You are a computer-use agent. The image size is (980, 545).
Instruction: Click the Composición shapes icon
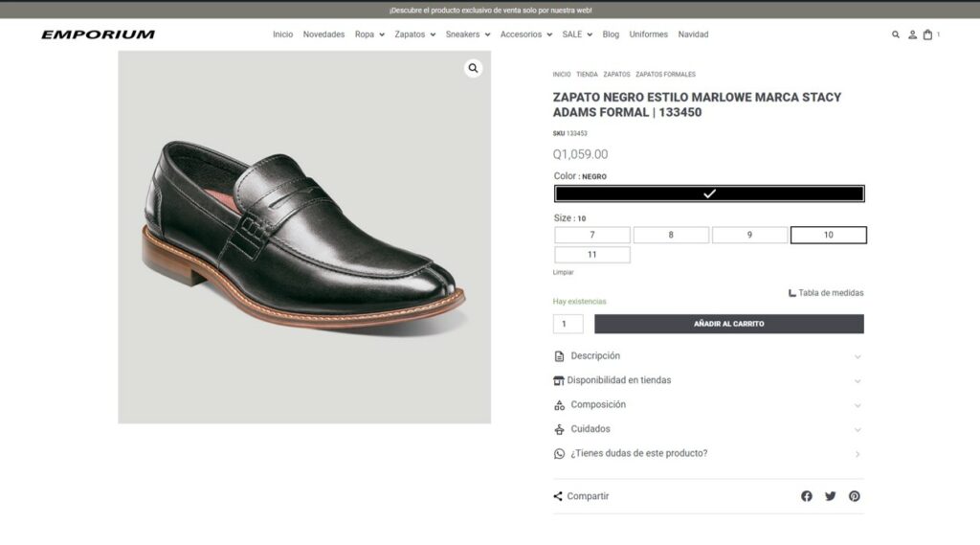[x=559, y=405]
